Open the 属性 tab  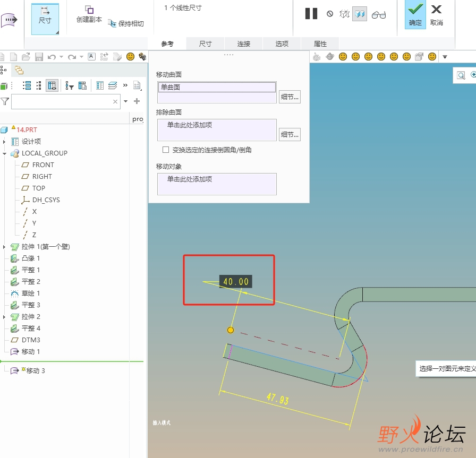click(320, 44)
